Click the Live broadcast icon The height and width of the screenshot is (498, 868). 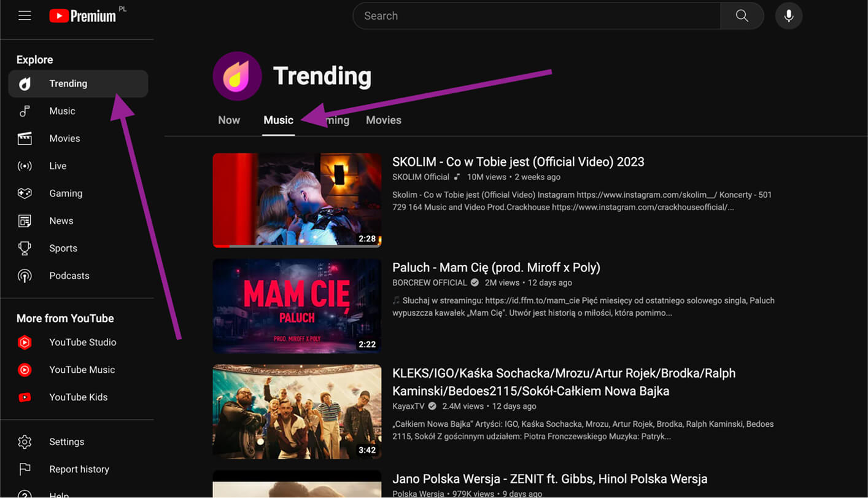click(25, 166)
